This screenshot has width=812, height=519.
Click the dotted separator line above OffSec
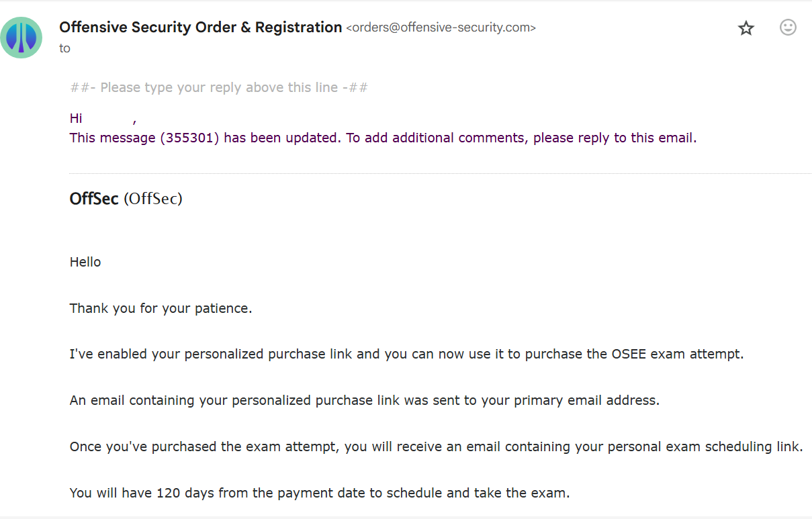[x=441, y=174]
